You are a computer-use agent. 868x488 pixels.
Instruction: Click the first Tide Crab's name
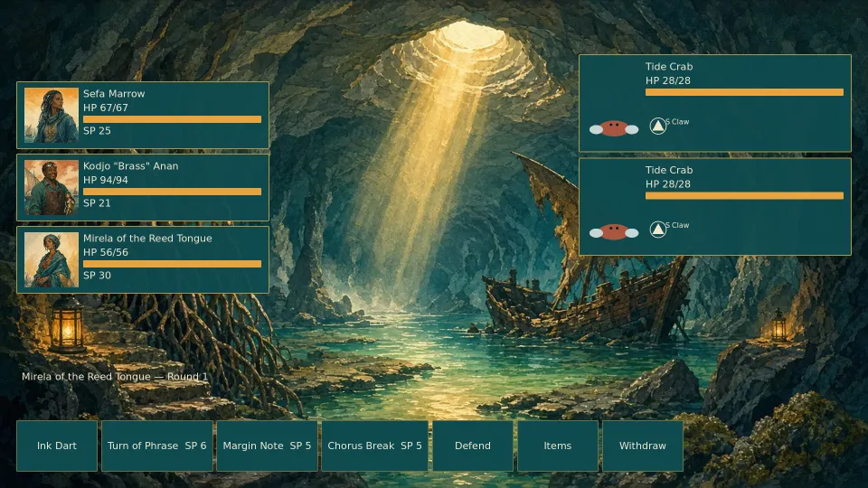669,66
